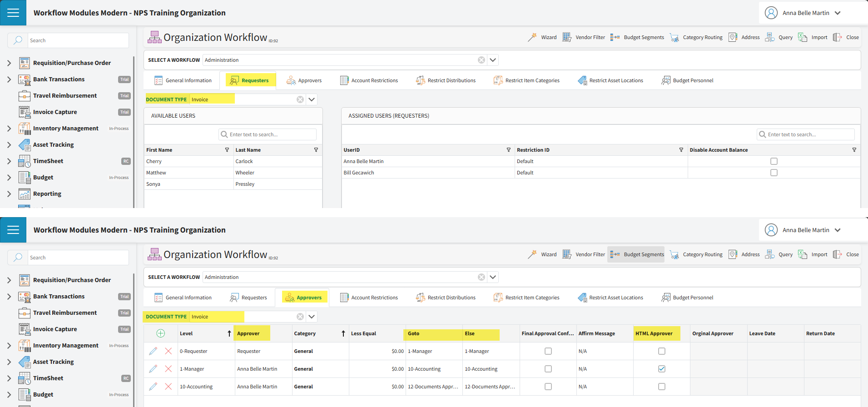
Task: Click pencil icon for 10-Accounting level
Action: [153, 387]
